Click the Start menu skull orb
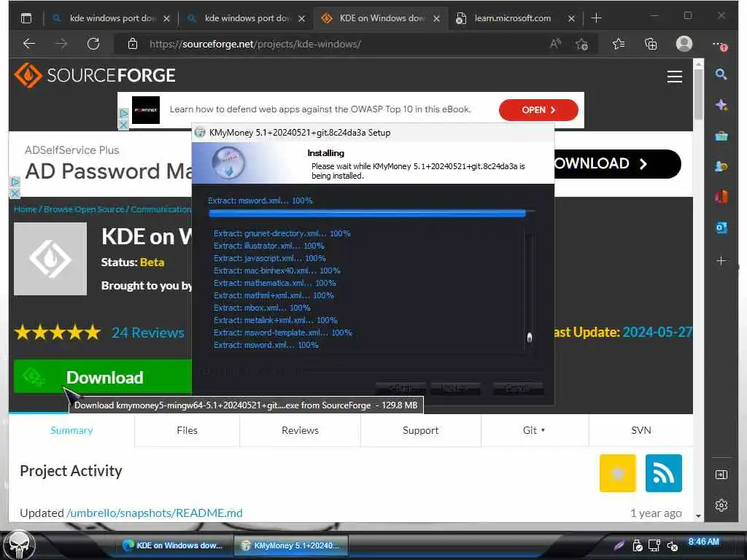747x560 pixels. (19, 545)
